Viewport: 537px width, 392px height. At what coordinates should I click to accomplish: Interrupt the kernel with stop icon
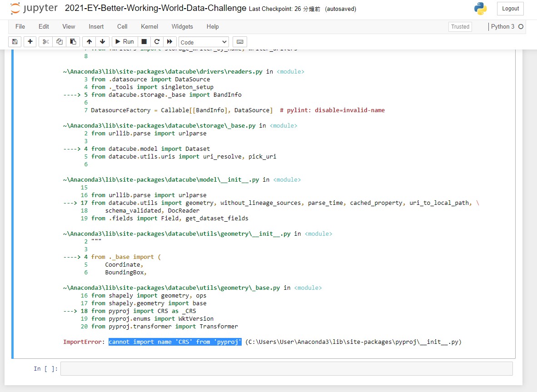click(144, 41)
